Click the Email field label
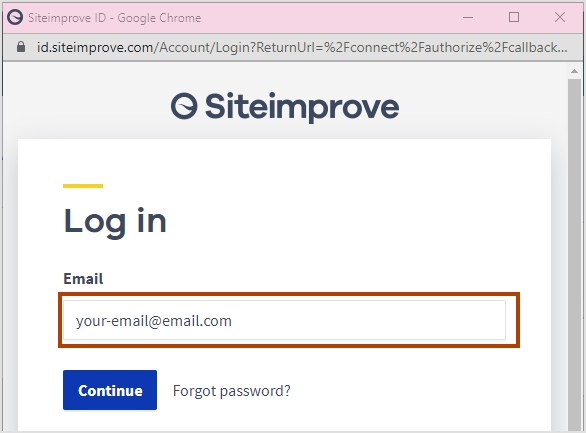The image size is (586, 433). [x=83, y=279]
